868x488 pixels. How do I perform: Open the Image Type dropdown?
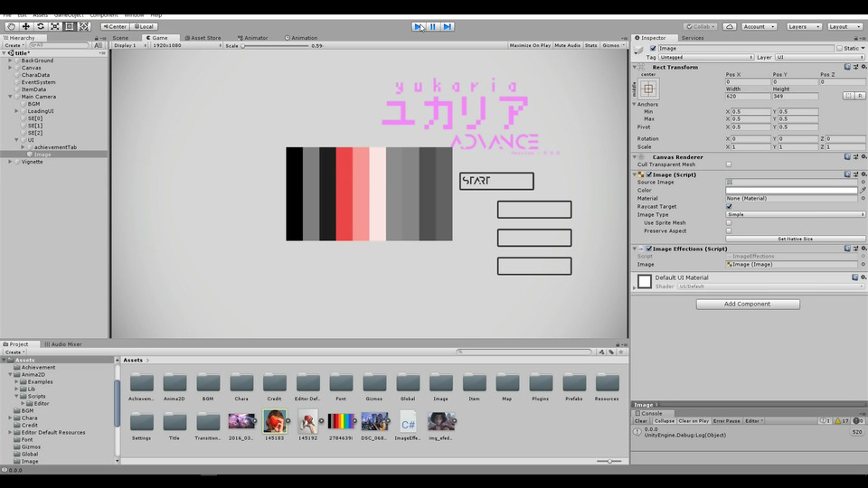(795, 214)
